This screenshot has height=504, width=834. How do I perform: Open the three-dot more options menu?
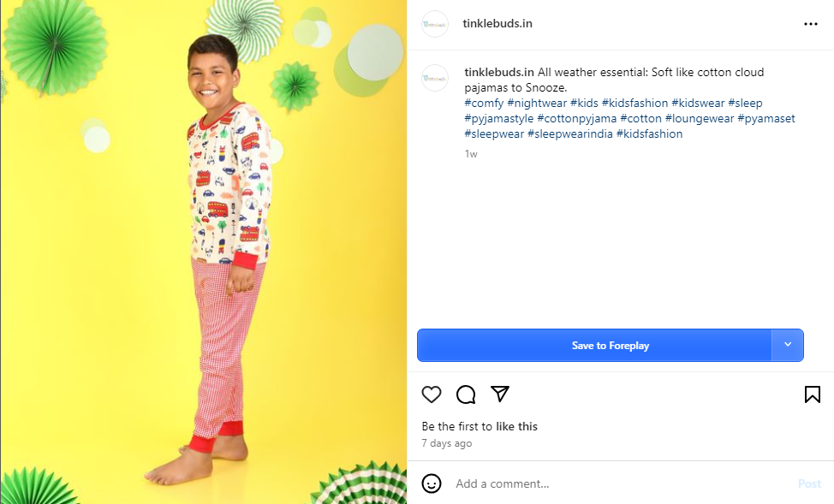(810, 24)
